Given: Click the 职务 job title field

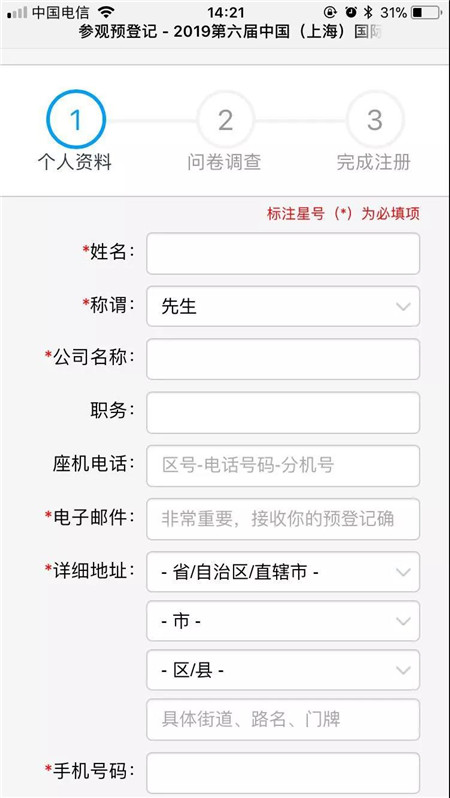Looking at the screenshot, I should (x=283, y=413).
